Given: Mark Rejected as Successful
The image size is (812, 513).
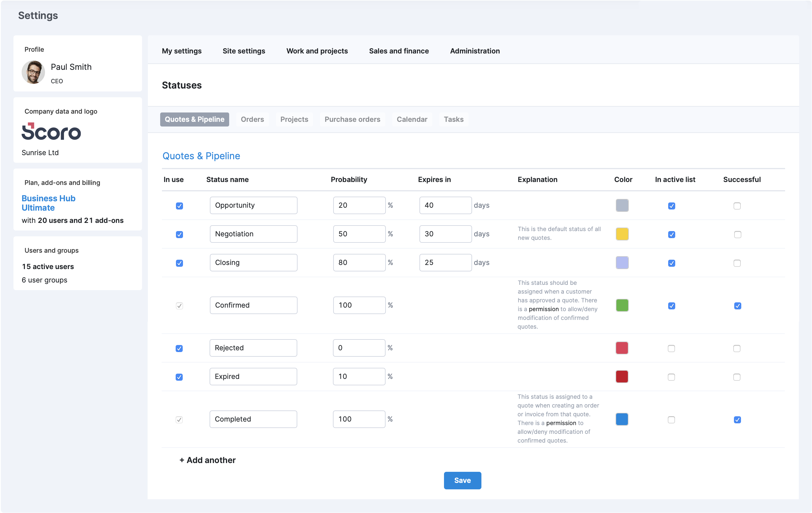Looking at the screenshot, I should tap(737, 348).
